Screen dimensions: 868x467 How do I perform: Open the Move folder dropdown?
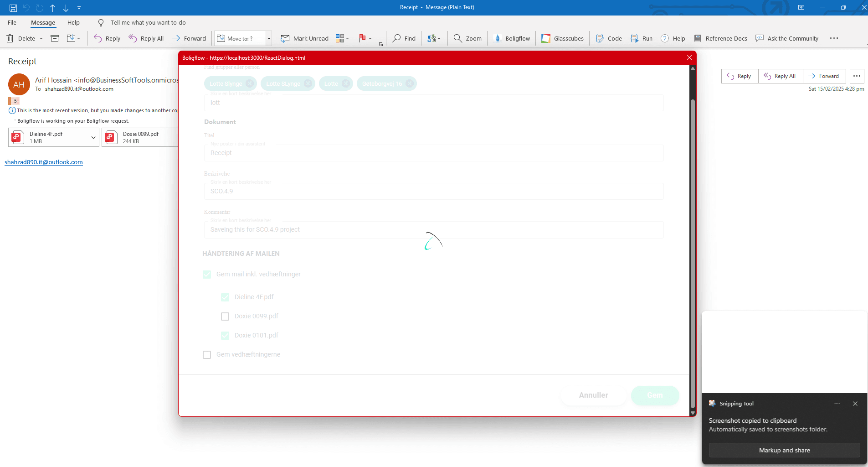tap(73, 38)
